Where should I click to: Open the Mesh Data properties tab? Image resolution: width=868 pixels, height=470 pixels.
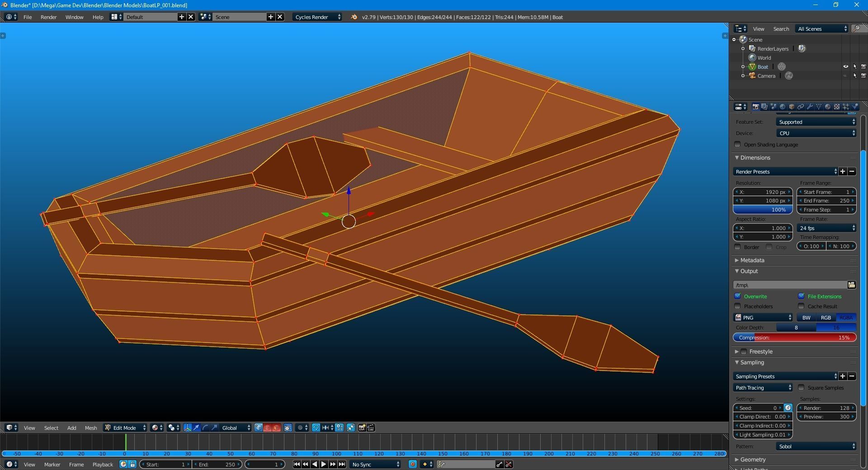pos(819,107)
